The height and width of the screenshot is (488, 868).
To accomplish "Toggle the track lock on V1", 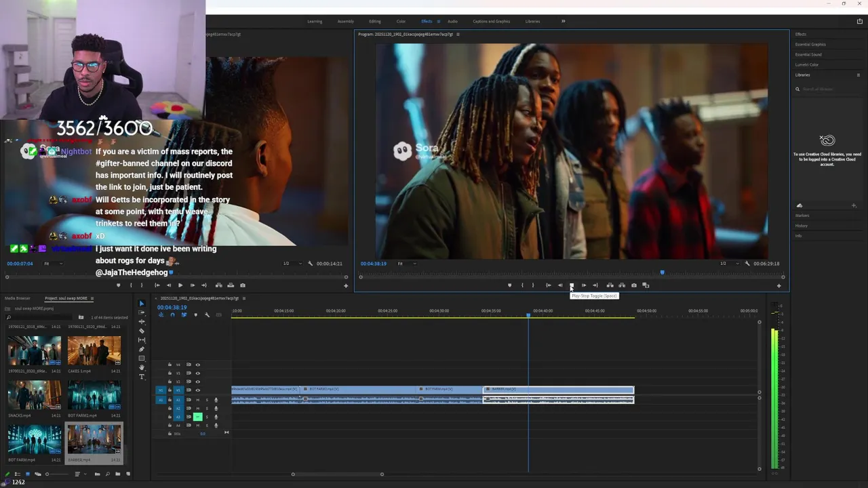I will pos(170,390).
